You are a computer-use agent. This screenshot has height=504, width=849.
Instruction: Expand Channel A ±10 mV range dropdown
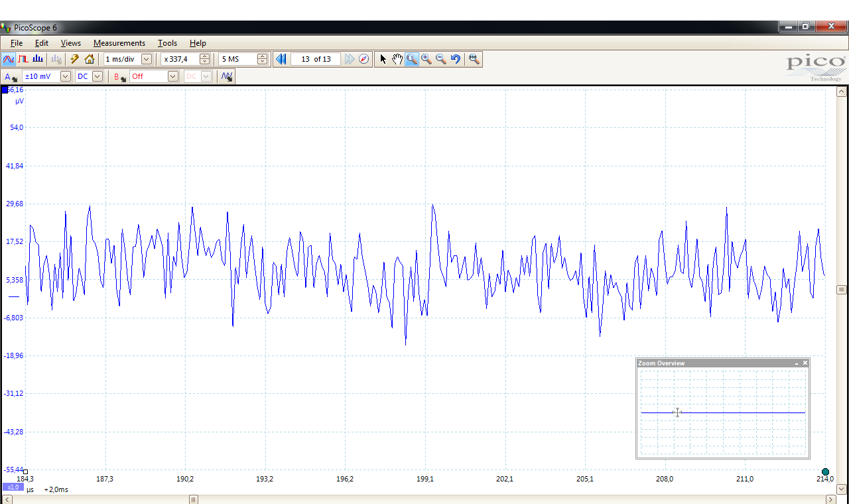[65, 76]
